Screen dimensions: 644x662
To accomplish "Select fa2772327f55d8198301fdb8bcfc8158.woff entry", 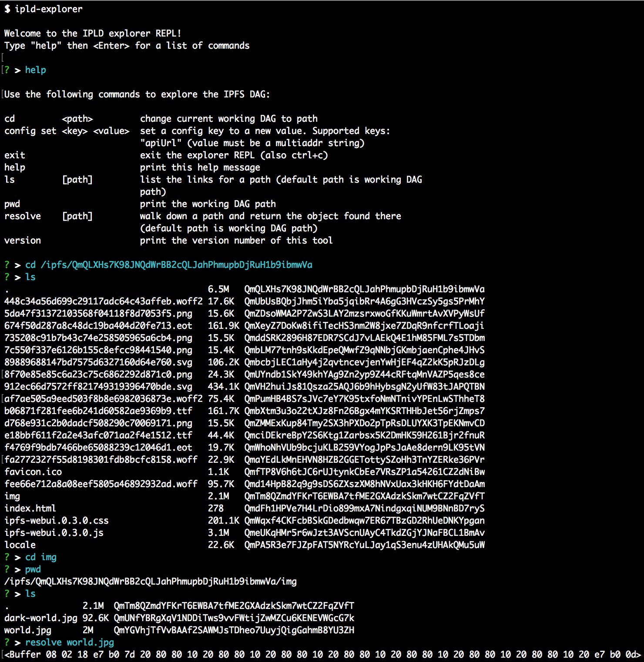I will [x=101, y=460].
